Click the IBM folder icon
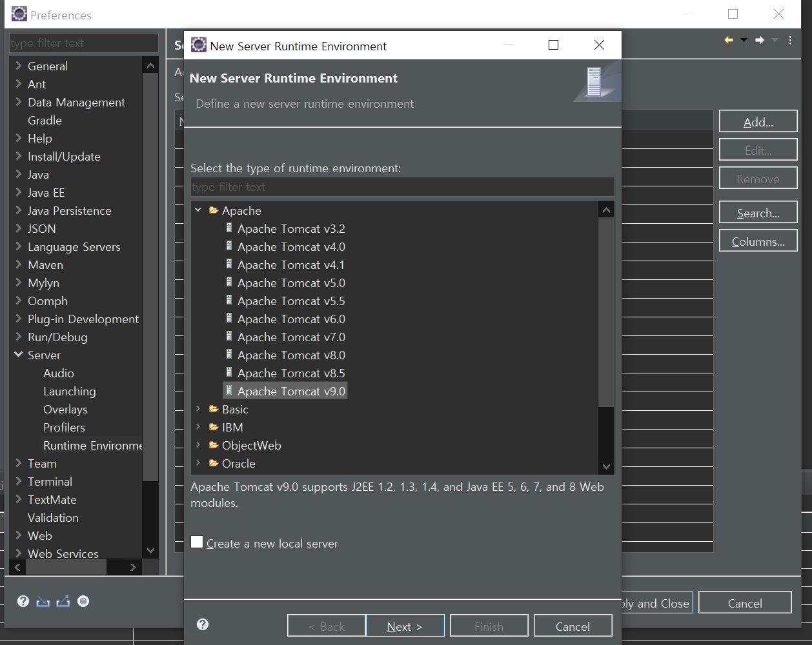Screen dimensions: 812x645 pyautogui.click(x=214, y=427)
